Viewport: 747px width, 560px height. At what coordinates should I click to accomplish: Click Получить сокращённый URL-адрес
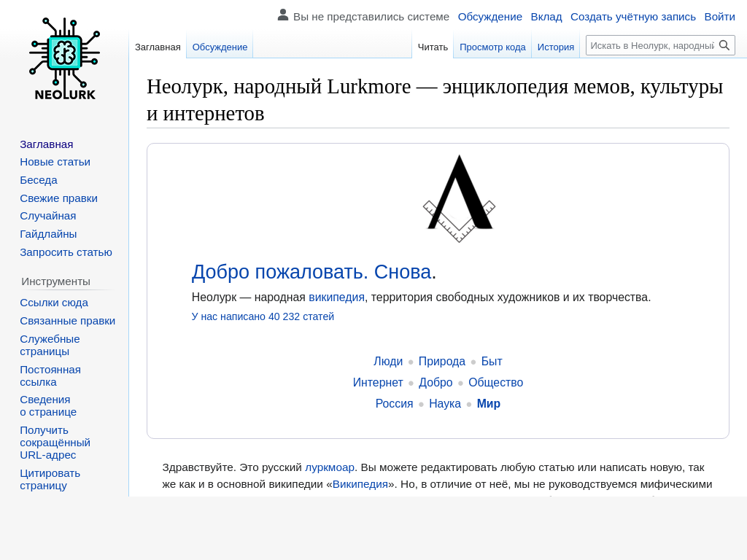pos(55,443)
